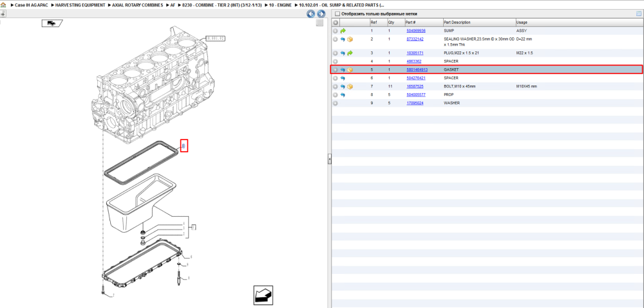Click the engine block reference callout in the diagram
Image resolution: width=644 pixels, height=308 pixels.
coord(215,39)
